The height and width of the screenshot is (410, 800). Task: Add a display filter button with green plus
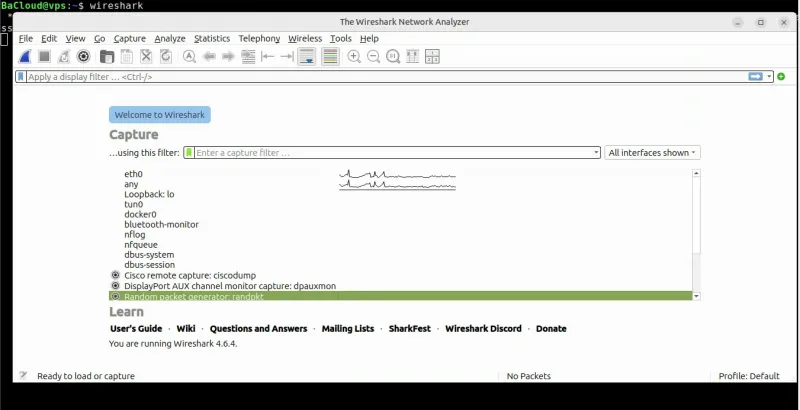[781, 76]
